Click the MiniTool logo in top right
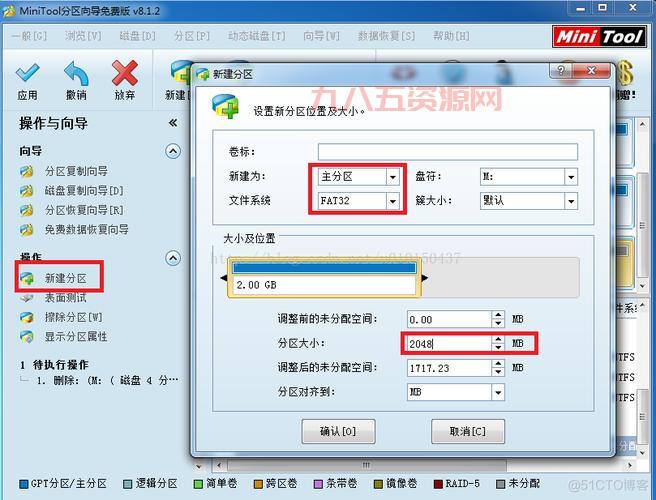 [599, 36]
